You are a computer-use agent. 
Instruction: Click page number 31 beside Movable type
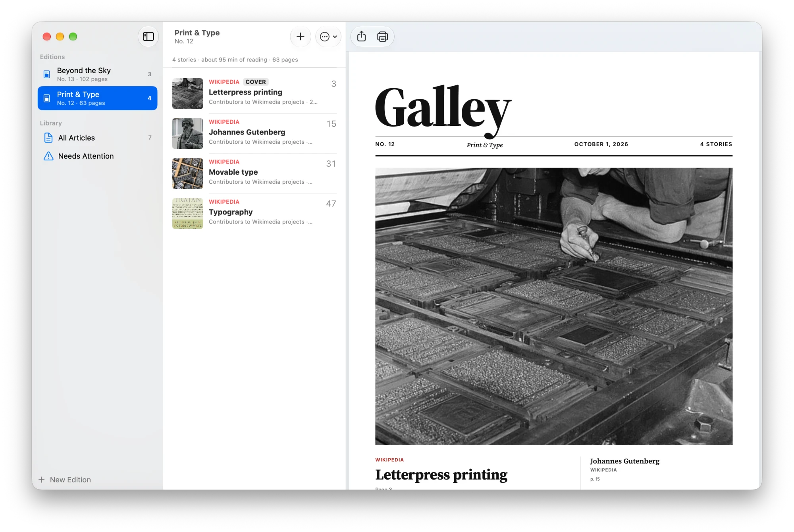click(x=331, y=164)
